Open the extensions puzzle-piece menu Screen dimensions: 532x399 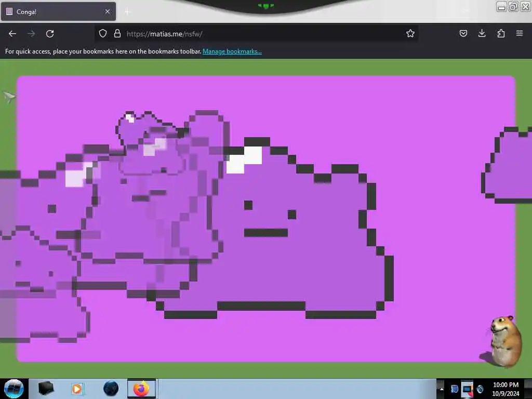pos(501,33)
